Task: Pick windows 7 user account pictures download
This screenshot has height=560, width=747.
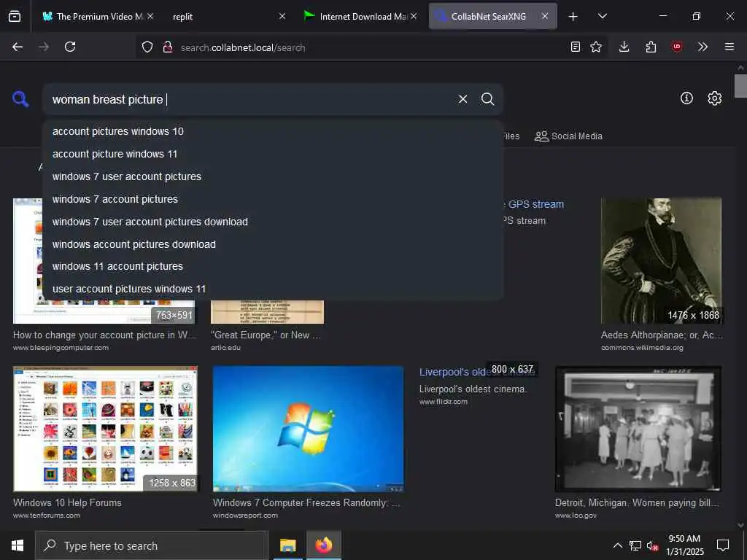Action: click(273, 222)
